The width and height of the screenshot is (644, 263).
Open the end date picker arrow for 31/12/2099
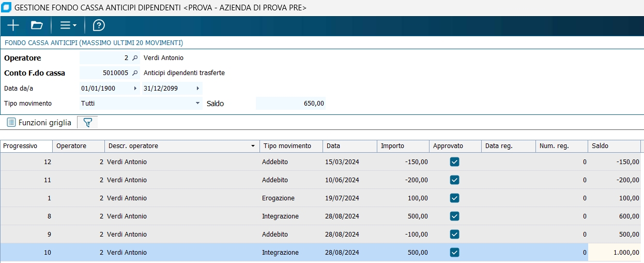click(197, 89)
